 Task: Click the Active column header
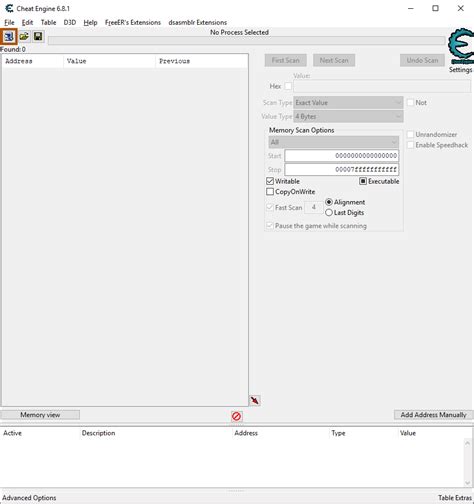(x=12, y=433)
